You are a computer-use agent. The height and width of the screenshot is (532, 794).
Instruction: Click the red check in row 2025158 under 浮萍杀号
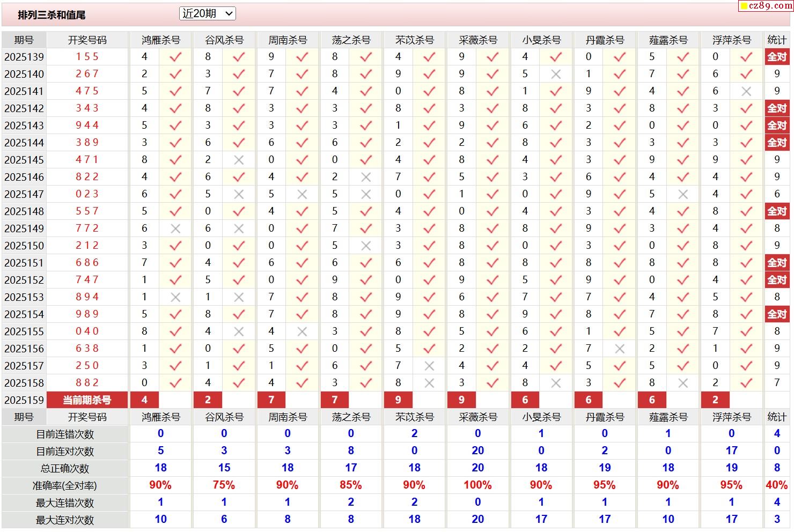pos(746,383)
